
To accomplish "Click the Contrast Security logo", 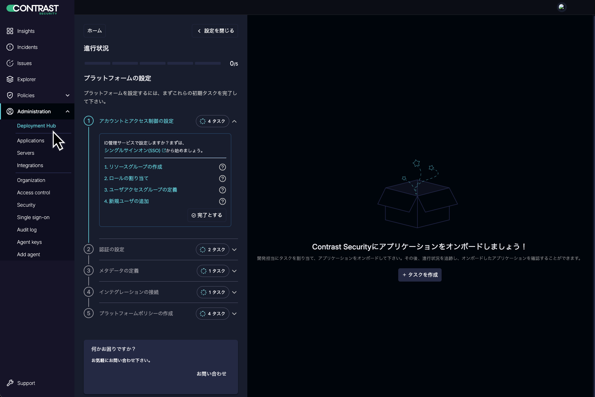I will pos(33,9).
